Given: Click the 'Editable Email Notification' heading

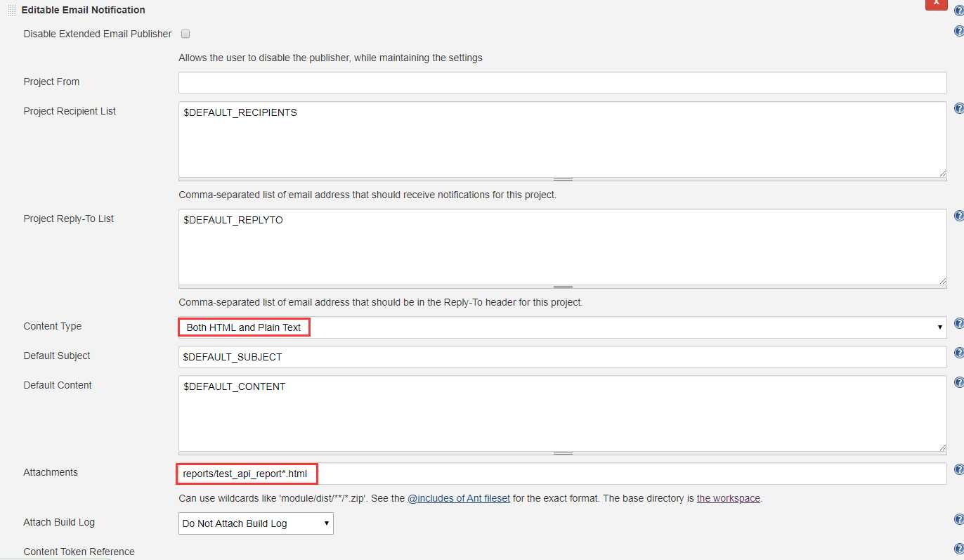Looking at the screenshot, I should click(84, 11).
